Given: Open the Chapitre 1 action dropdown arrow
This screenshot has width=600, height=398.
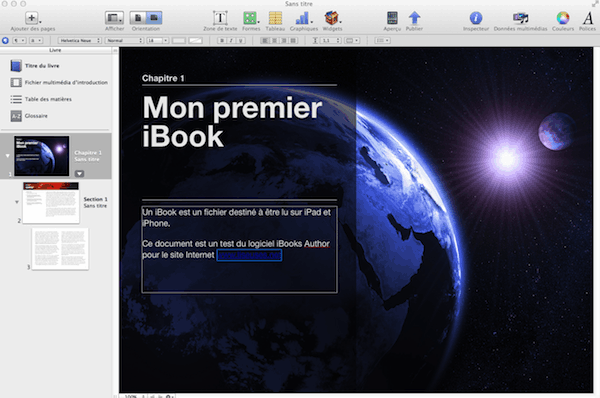Looking at the screenshot, I should [x=79, y=173].
